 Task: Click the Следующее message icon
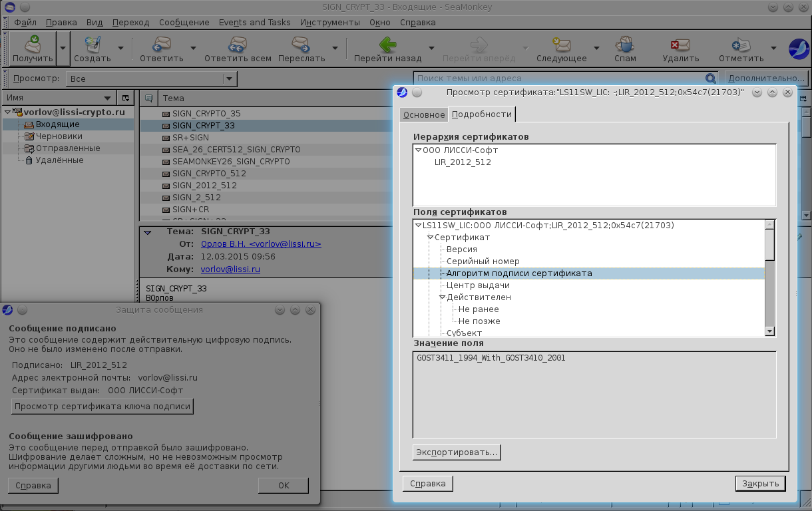pyautogui.click(x=561, y=45)
